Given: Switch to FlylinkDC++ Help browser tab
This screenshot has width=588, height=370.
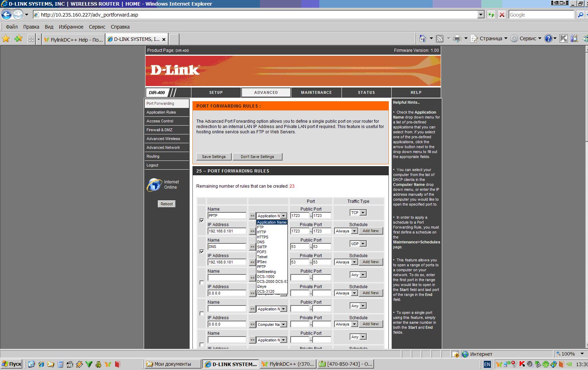Looking at the screenshot, I should [x=73, y=40].
